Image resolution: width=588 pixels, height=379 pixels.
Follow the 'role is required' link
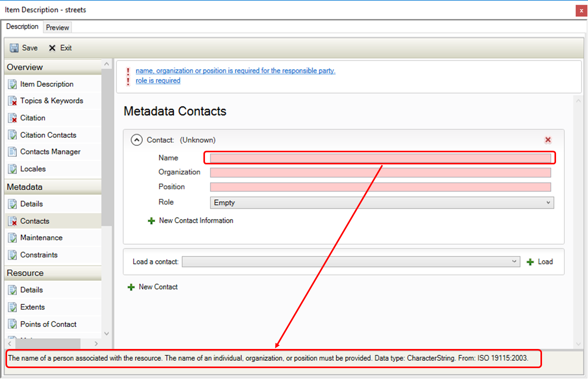point(158,81)
